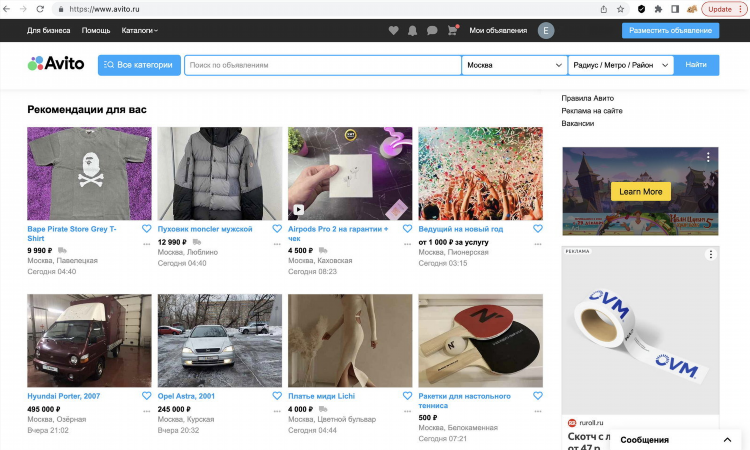Open favorites heart icon in top bar
Image resolution: width=750 pixels, height=450 pixels.
393,31
